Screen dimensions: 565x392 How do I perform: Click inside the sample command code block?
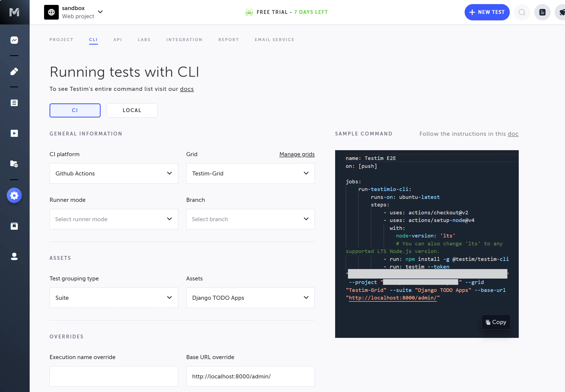pos(427,244)
